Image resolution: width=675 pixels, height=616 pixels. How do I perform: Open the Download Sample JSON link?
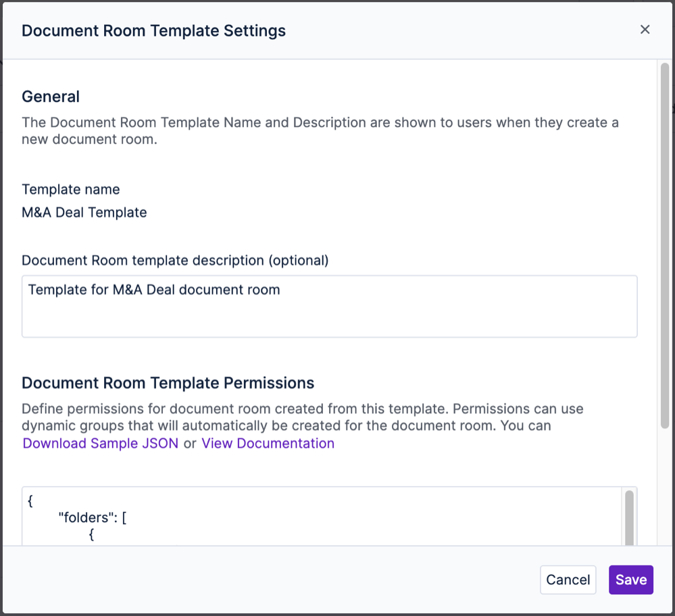coord(100,443)
